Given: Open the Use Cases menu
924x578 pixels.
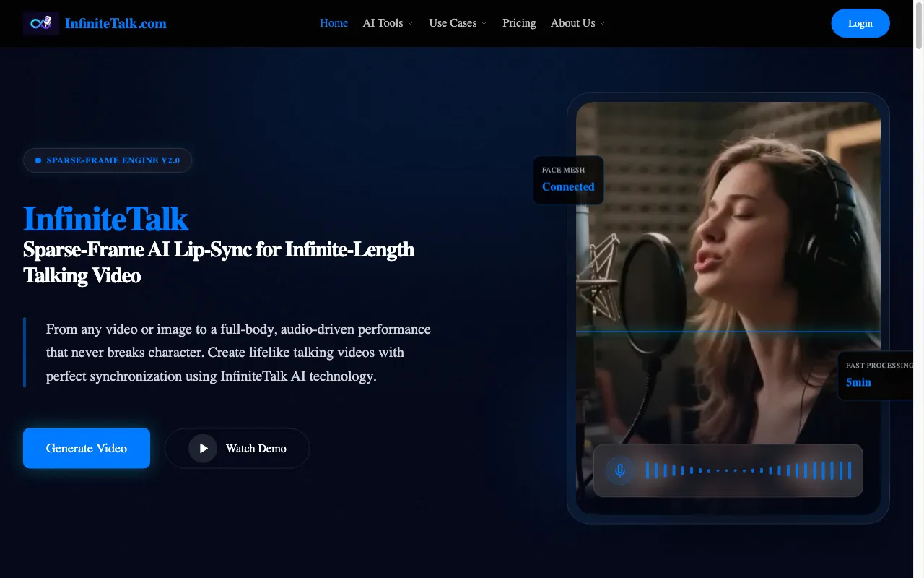Looking at the screenshot, I should pos(453,23).
